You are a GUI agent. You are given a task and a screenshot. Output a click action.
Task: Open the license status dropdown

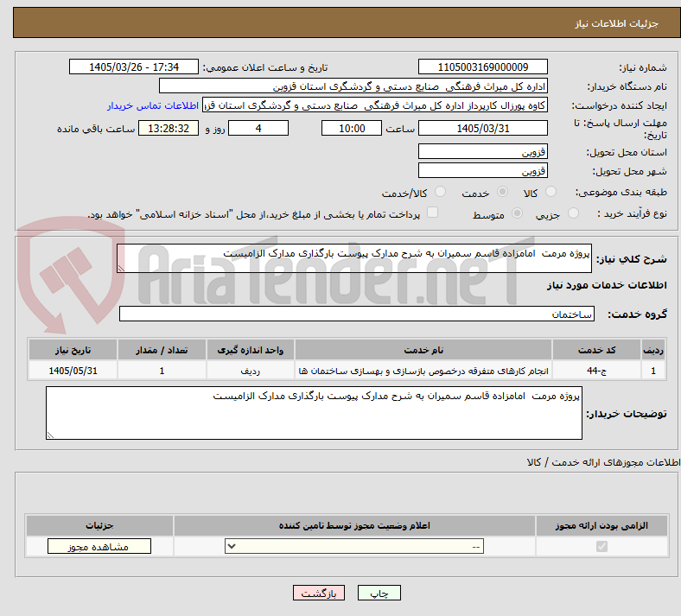(x=354, y=546)
